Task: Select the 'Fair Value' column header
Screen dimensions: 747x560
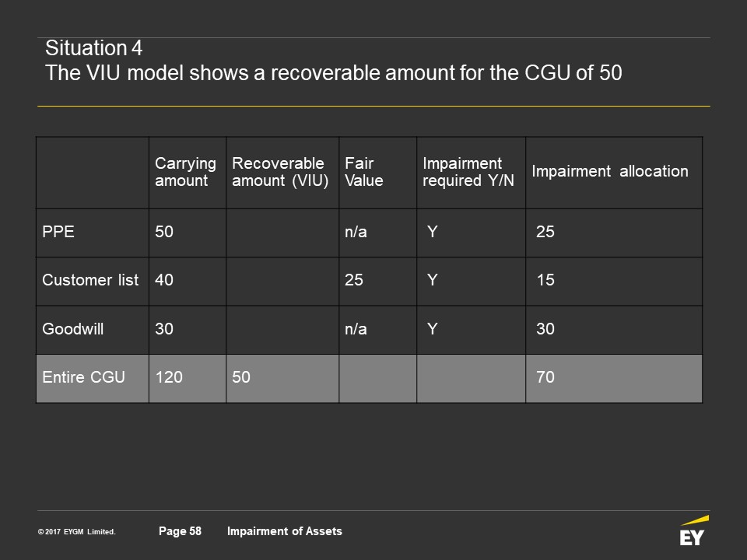Action: click(x=364, y=172)
